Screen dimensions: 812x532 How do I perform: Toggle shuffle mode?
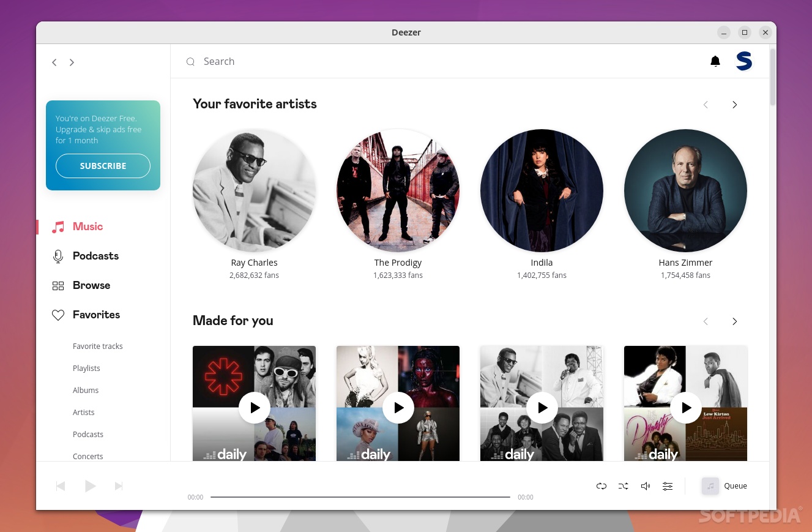pyautogui.click(x=623, y=486)
